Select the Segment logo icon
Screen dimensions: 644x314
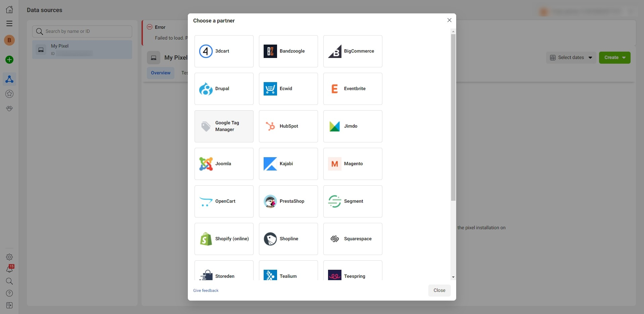pos(334,201)
